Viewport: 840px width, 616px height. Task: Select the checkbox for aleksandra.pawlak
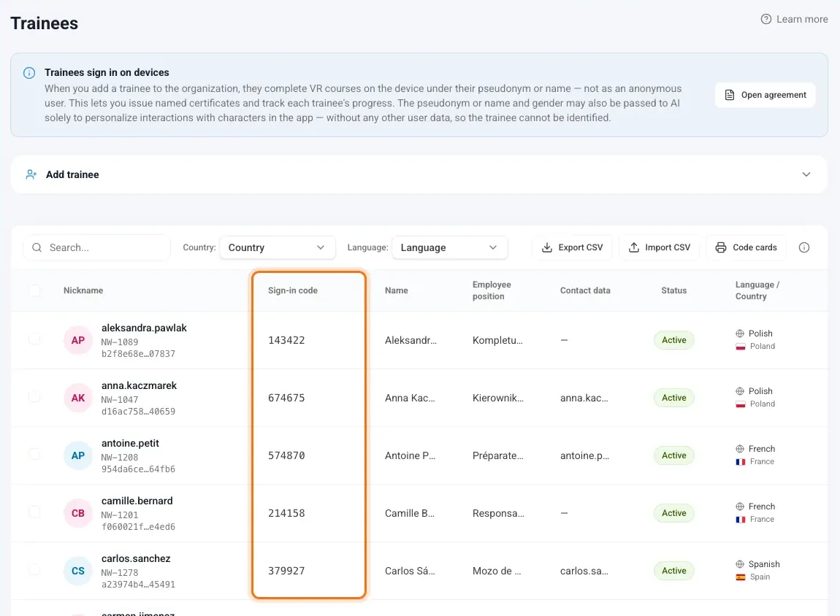point(34,339)
